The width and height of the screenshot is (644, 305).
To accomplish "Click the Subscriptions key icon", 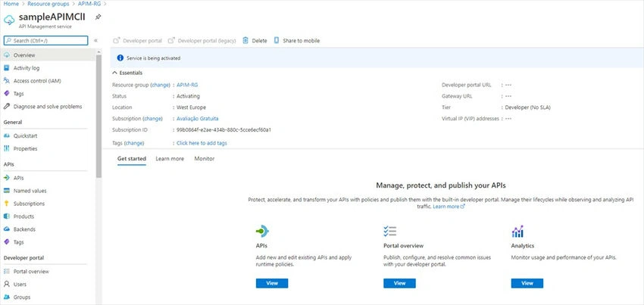I will (x=7, y=204).
